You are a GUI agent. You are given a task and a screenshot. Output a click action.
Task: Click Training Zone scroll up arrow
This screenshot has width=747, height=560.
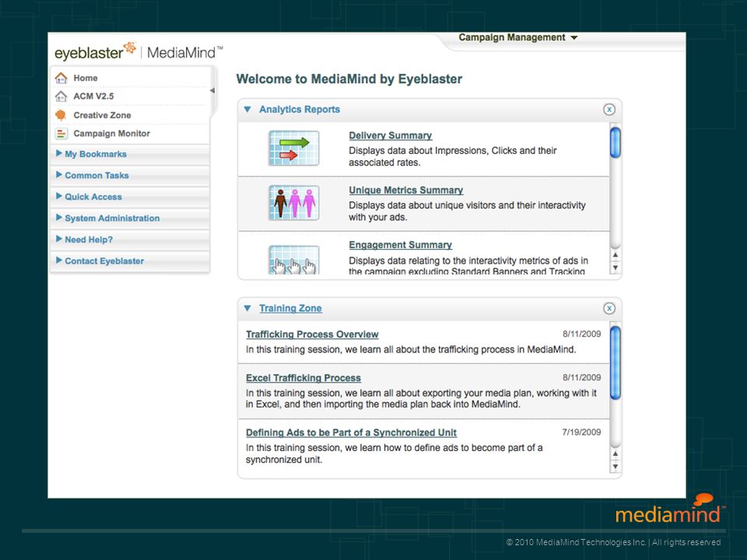tap(615, 453)
